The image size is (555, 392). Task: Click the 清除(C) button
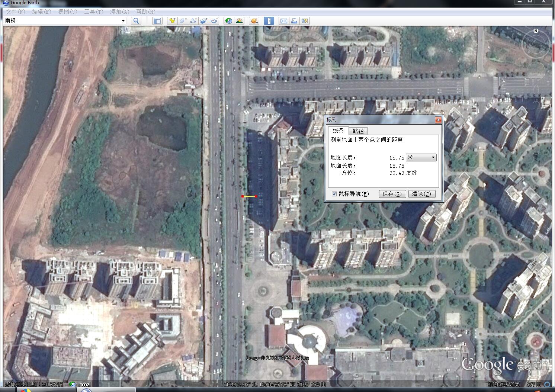coord(422,194)
